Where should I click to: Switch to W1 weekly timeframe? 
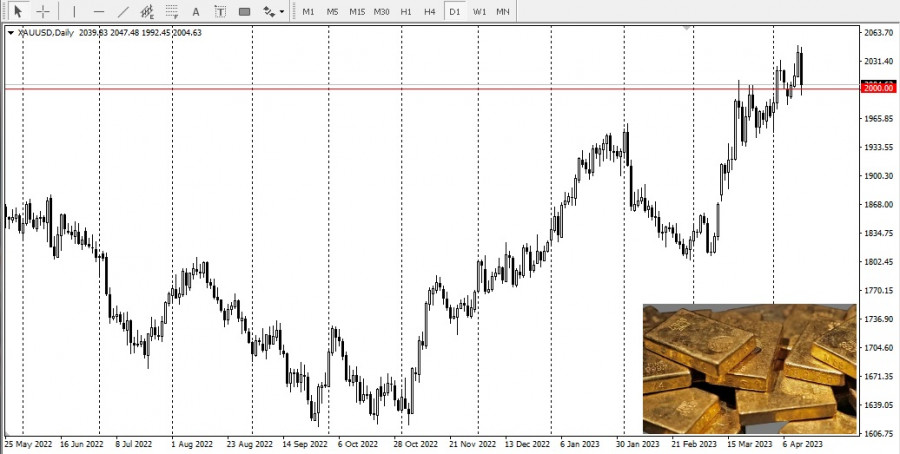pyautogui.click(x=479, y=11)
